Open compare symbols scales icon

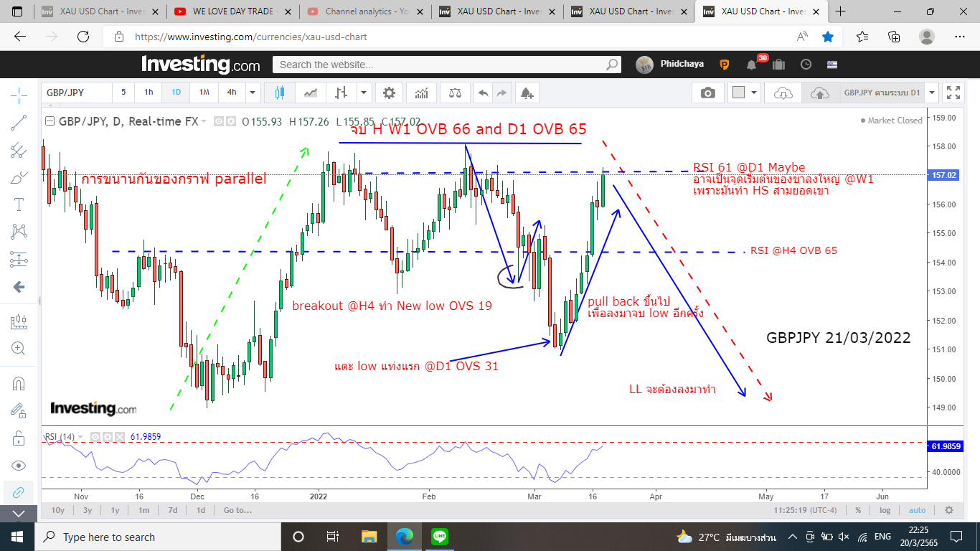(x=455, y=93)
